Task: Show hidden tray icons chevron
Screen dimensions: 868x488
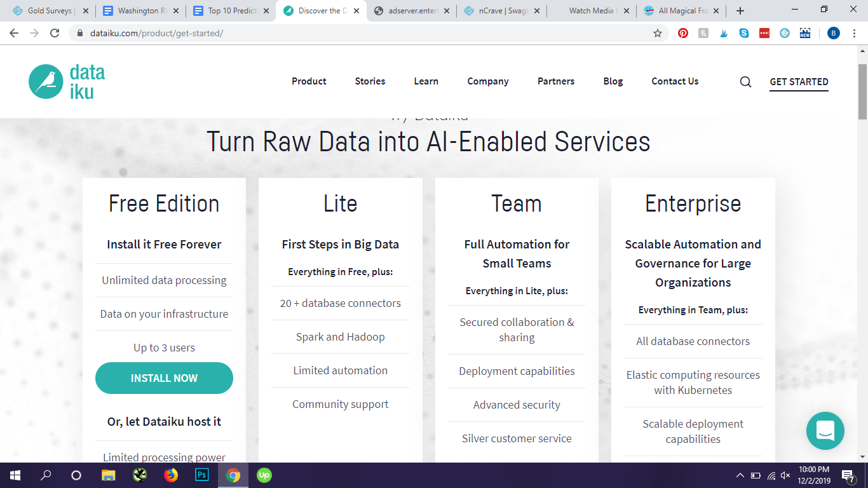Action: pyautogui.click(x=740, y=475)
